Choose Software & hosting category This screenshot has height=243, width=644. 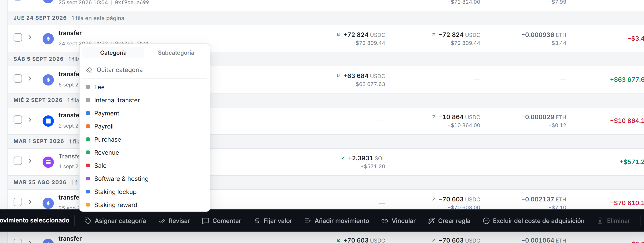coord(144,179)
